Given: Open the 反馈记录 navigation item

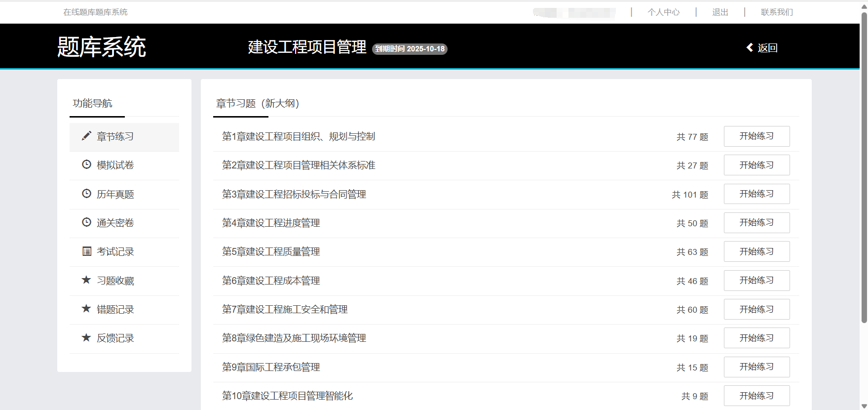Looking at the screenshot, I should pos(124,338).
